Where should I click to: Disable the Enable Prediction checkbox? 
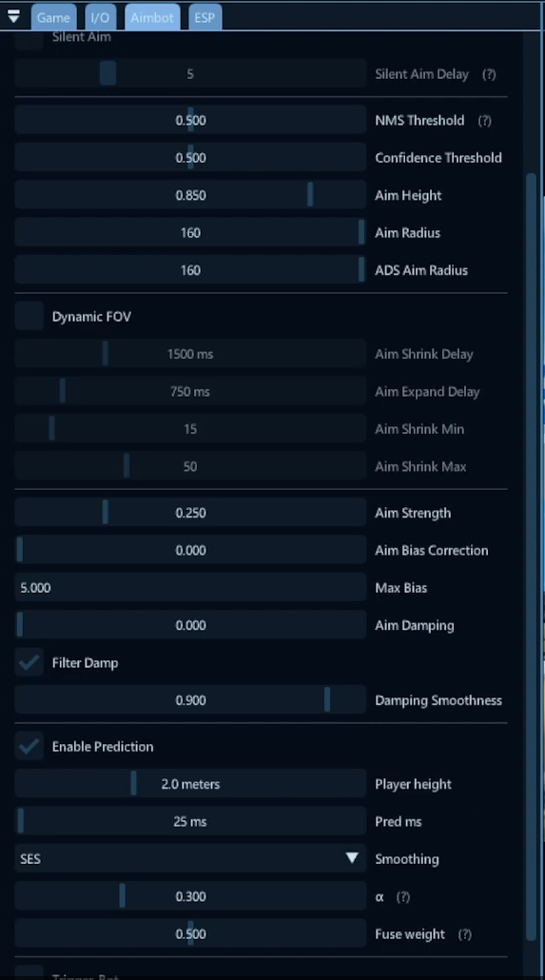29,746
